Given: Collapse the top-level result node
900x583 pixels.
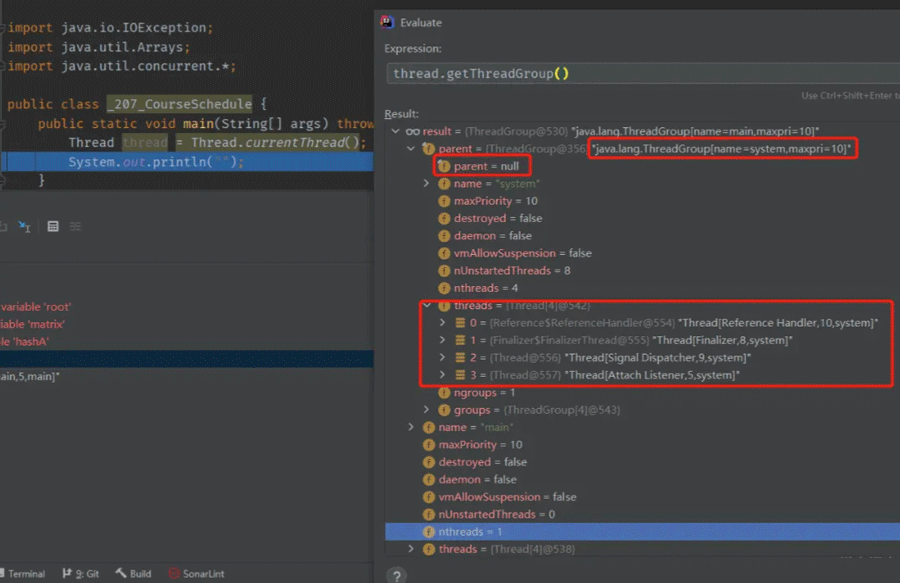Looking at the screenshot, I should pos(396,131).
